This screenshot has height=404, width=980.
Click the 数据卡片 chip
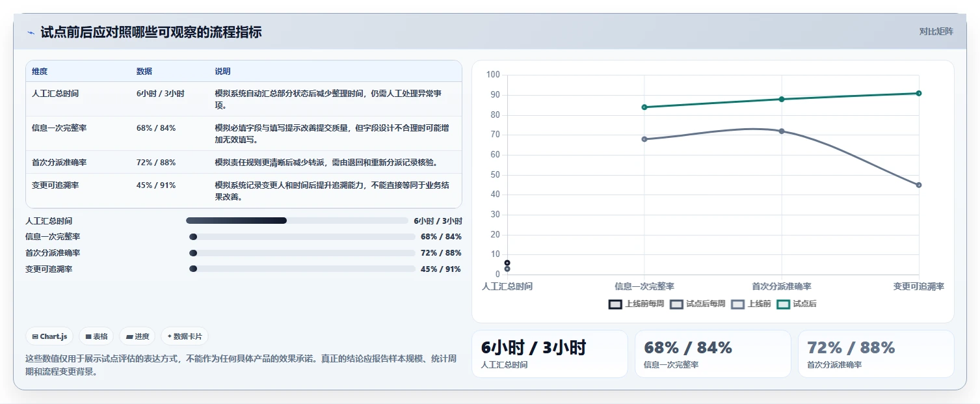pos(185,336)
